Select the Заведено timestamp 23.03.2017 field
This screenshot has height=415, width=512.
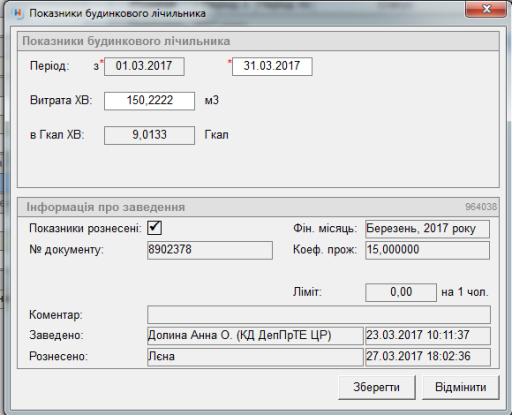click(x=428, y=335)
